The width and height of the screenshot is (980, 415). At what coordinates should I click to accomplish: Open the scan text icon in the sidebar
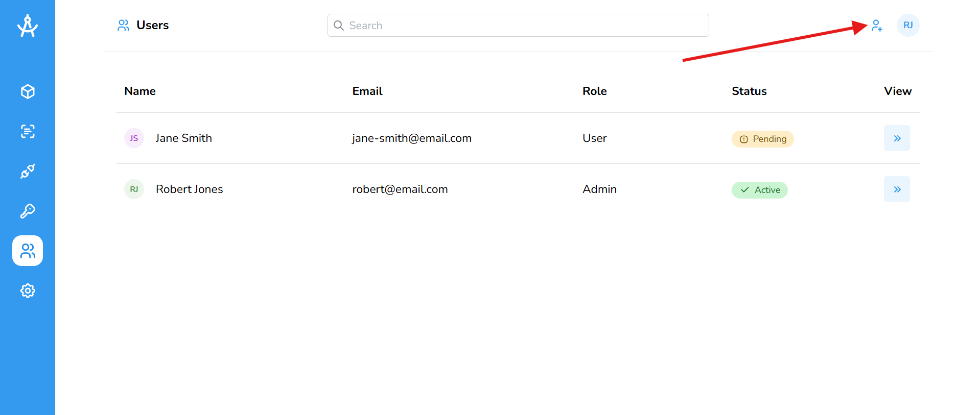point(28,131)
